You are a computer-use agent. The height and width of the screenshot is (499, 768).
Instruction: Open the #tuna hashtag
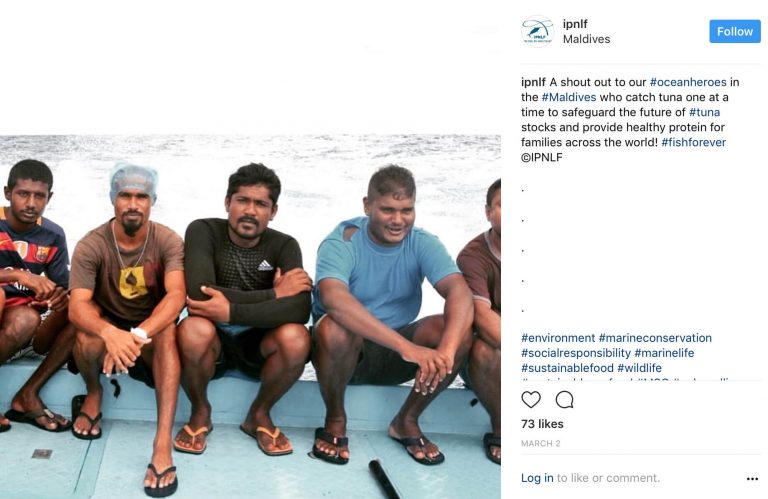704,112
